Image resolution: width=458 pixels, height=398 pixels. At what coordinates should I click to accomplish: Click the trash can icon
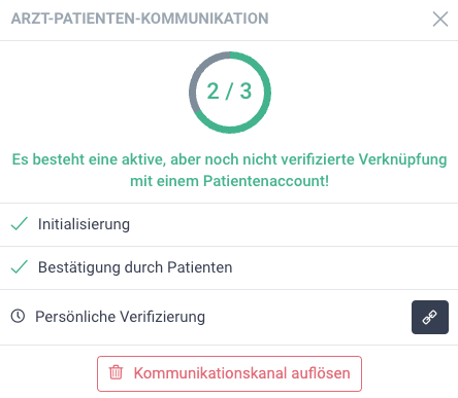click(116, 373)
